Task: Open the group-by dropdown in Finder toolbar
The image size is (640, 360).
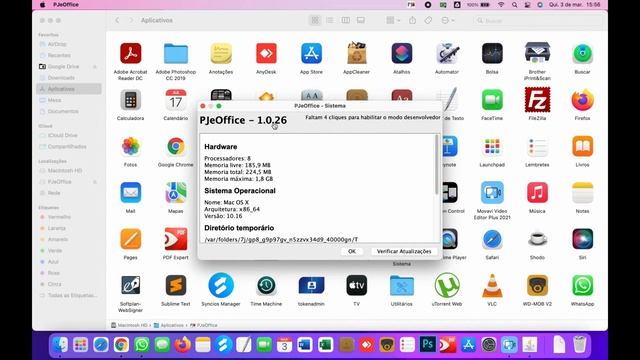Action: (x=393, y=20)
